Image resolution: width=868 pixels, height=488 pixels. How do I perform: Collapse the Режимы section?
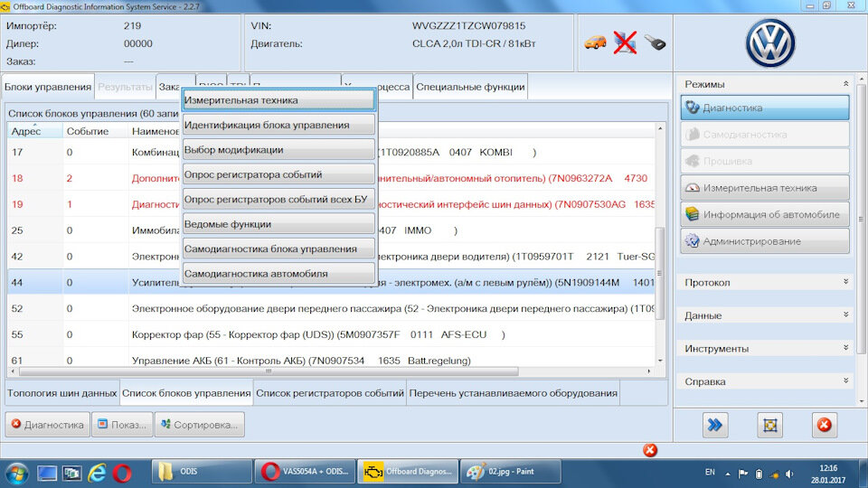845,83
